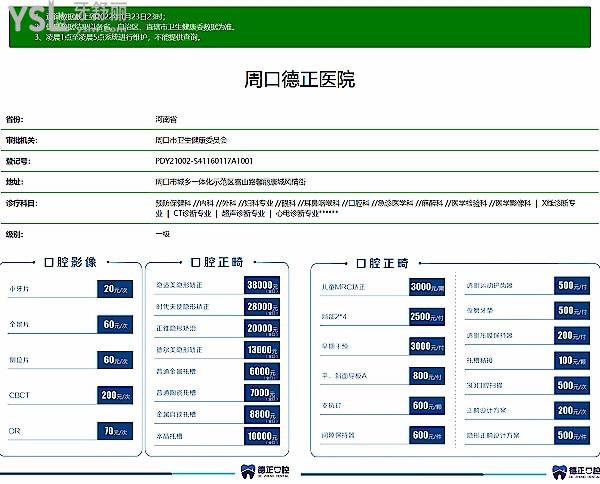
Task: Click the 200元/次 price beside CBCT
Action: coord(115,395)
